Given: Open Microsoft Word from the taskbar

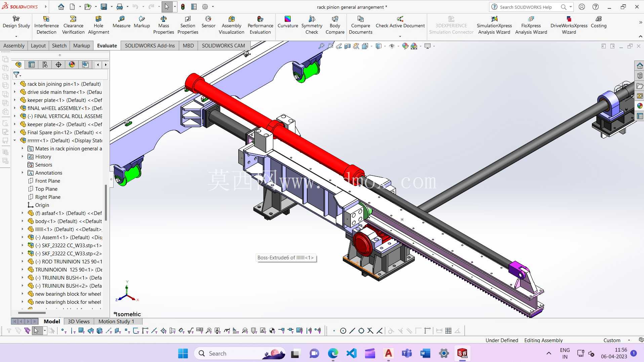Looking at the screenshot, I should pyautogui.click(x=425, y=353).
